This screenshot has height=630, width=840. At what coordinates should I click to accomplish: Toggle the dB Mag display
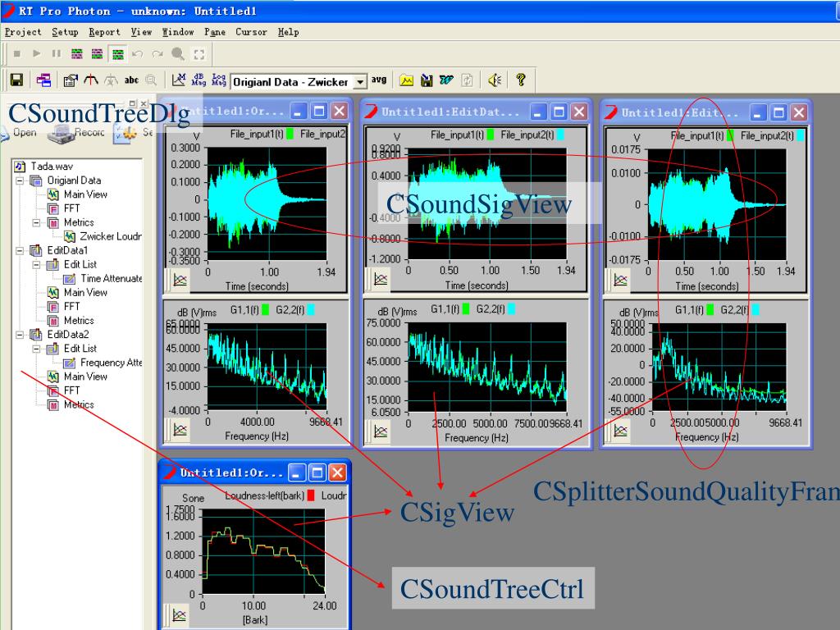coord(199,80)
